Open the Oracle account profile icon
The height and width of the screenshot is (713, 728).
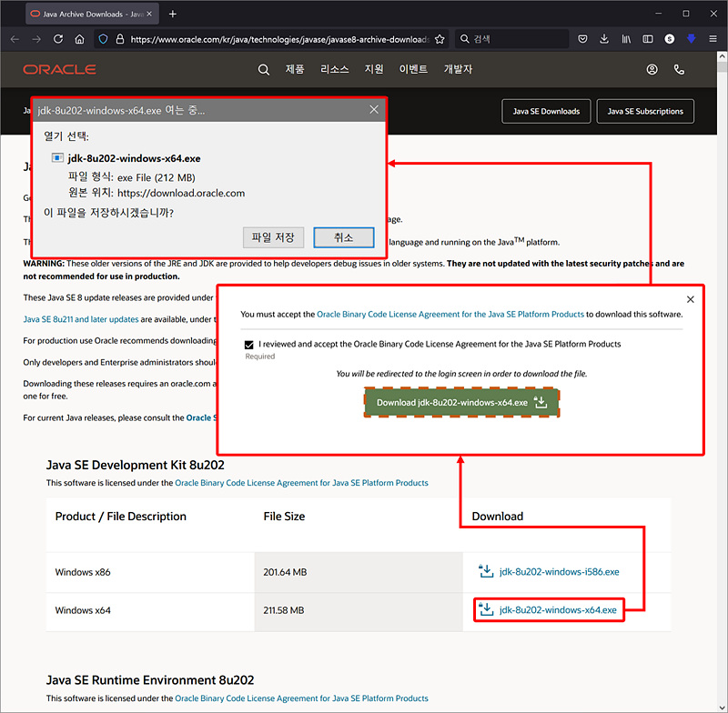coord(652,70)
